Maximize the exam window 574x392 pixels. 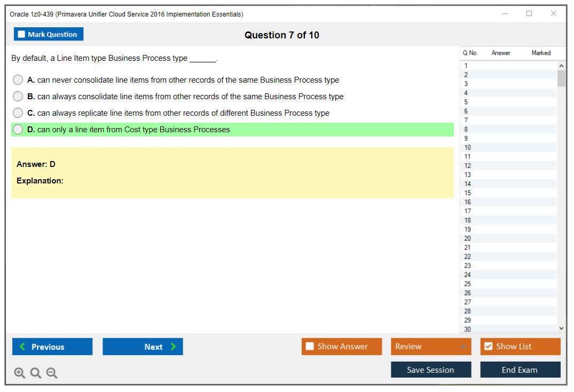tap(529, 14)
